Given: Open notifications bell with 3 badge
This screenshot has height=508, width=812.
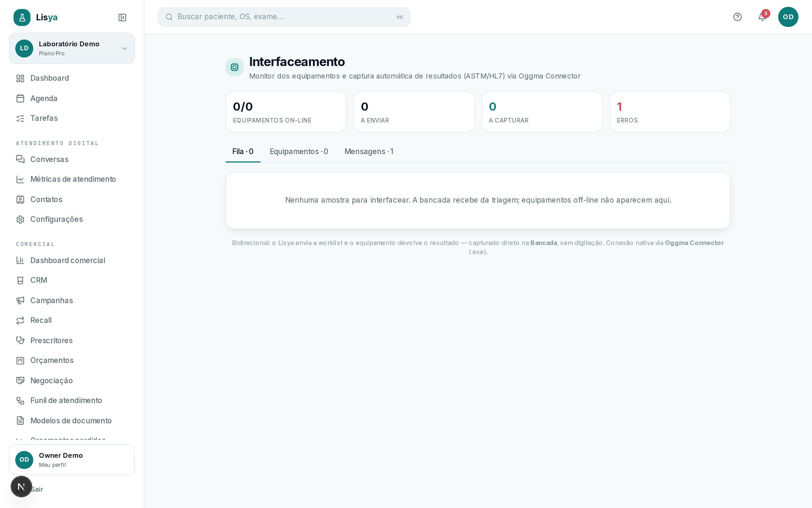Looking at the screenshot, I should (762, 16).
